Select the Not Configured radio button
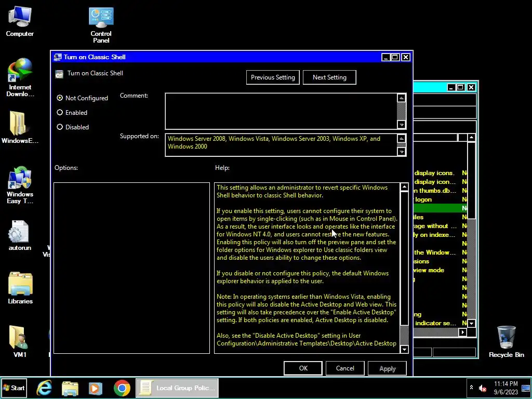The width and height of the screenshot is (532, 399). click(x=60, y=98)
